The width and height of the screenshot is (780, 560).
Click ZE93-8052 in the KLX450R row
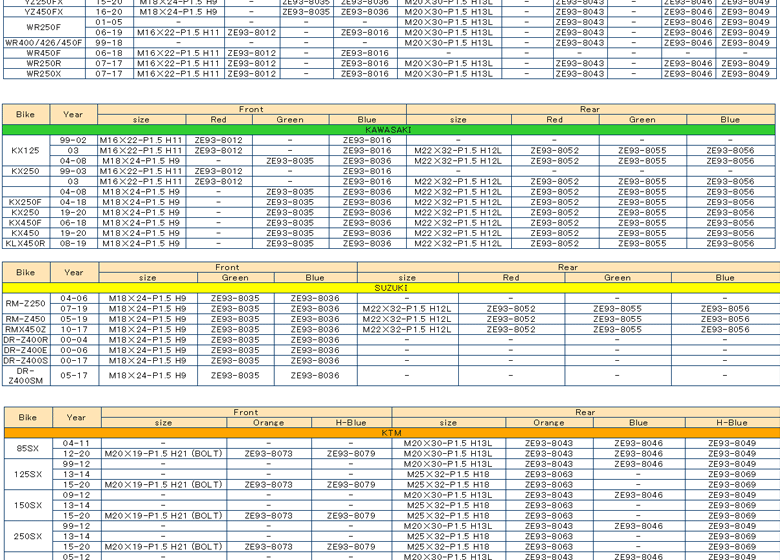(x=555, y=244)
